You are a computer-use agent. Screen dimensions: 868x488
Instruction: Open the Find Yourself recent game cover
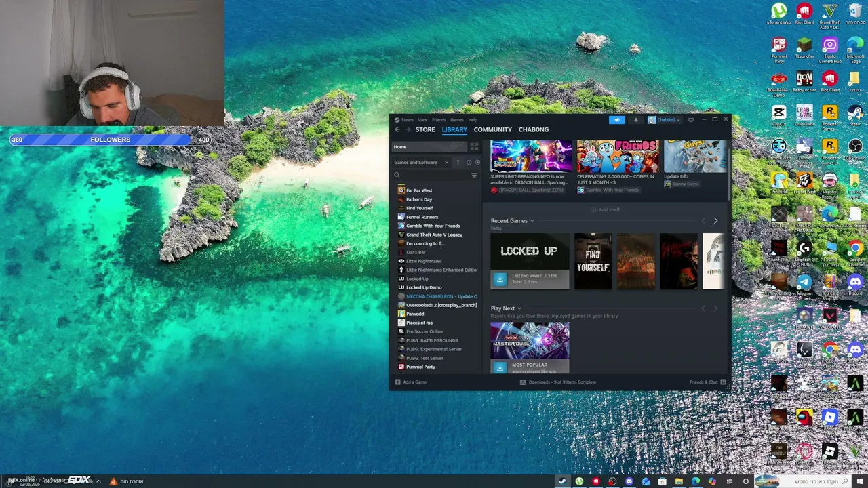593,262
